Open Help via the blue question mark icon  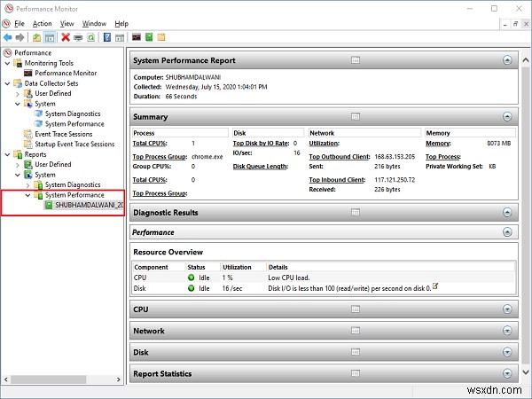pos(107,37)
